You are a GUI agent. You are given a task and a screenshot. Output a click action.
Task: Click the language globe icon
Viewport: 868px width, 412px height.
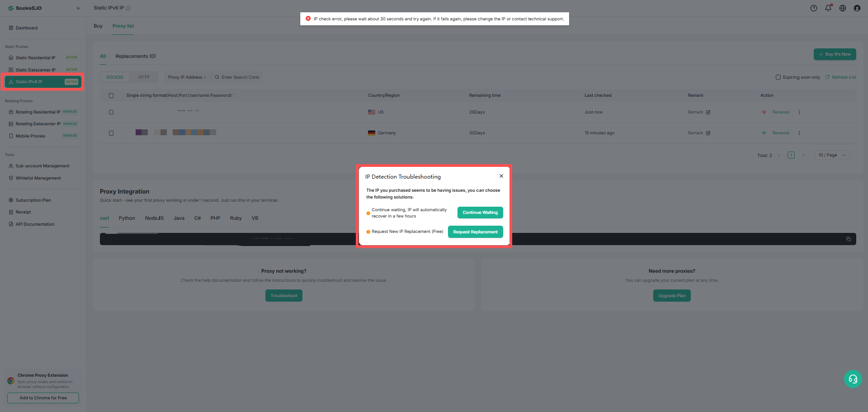pos(843,8)
